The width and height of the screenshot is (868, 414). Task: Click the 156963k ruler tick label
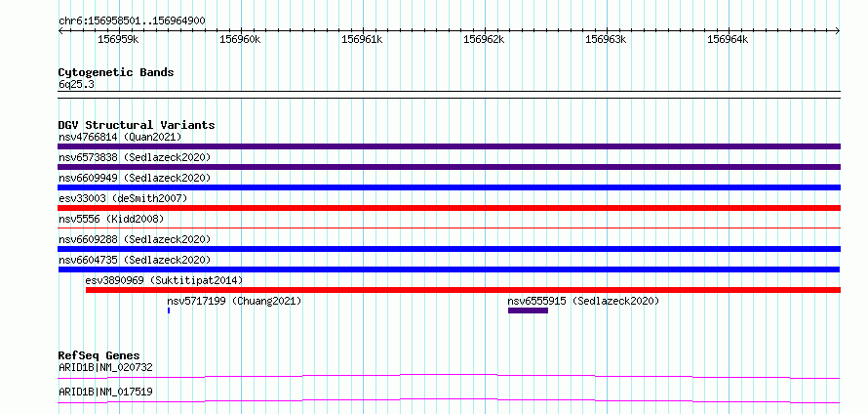pyautogui.click(x=606, y=39)
